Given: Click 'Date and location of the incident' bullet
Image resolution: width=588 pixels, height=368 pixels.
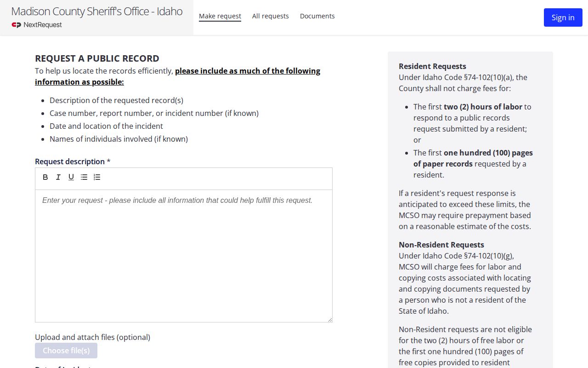Looking at the screenshot, I should (106, 126).
